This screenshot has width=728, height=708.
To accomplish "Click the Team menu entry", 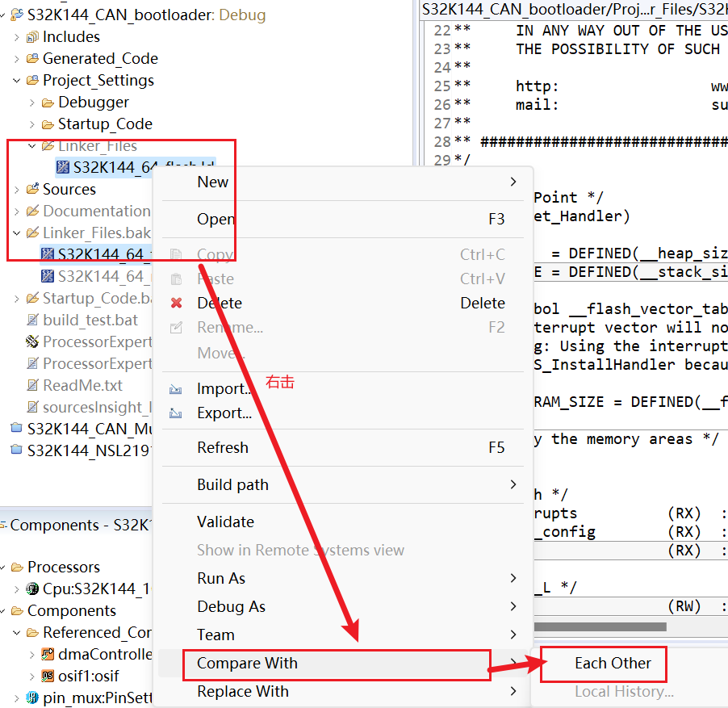I will click(x=215, y=635).
